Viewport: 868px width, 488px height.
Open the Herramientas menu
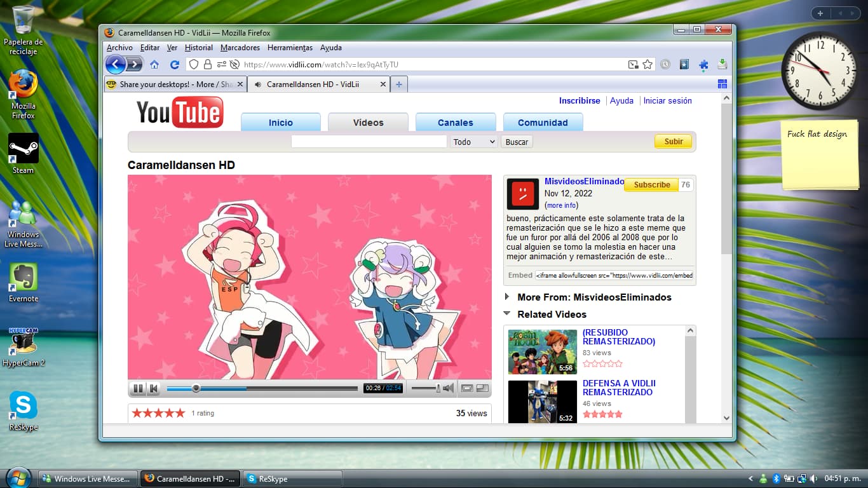pos(290,48)
